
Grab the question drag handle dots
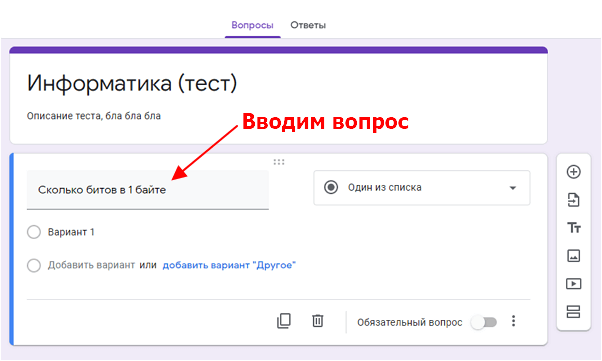279,162
